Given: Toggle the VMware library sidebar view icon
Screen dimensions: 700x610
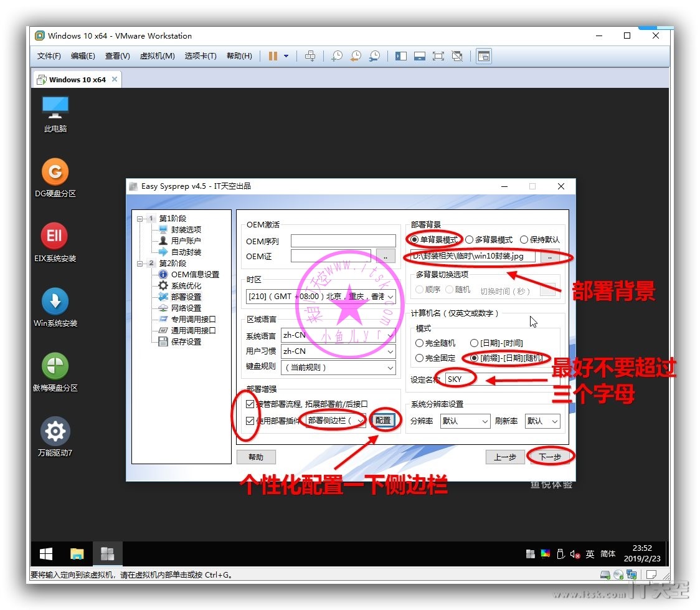Looking at the screenshot, I should [401, 56].
